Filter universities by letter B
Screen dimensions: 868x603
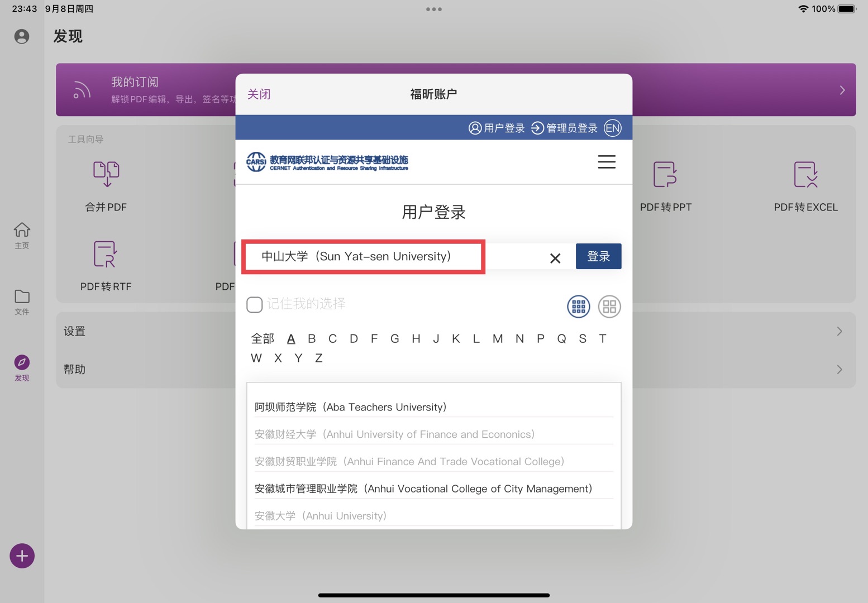tap(312, 338)
